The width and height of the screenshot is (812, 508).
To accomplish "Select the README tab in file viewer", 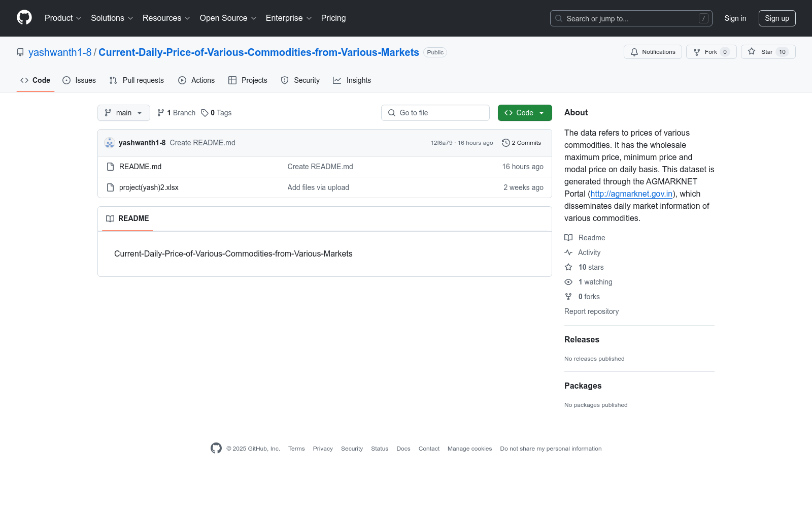I will (x=127, y=218).
